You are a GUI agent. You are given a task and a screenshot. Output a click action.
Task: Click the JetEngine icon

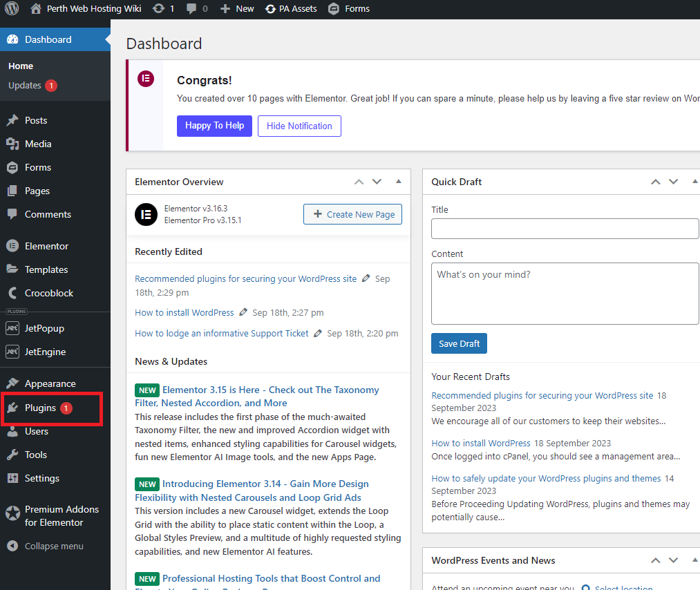coord(12,352)
